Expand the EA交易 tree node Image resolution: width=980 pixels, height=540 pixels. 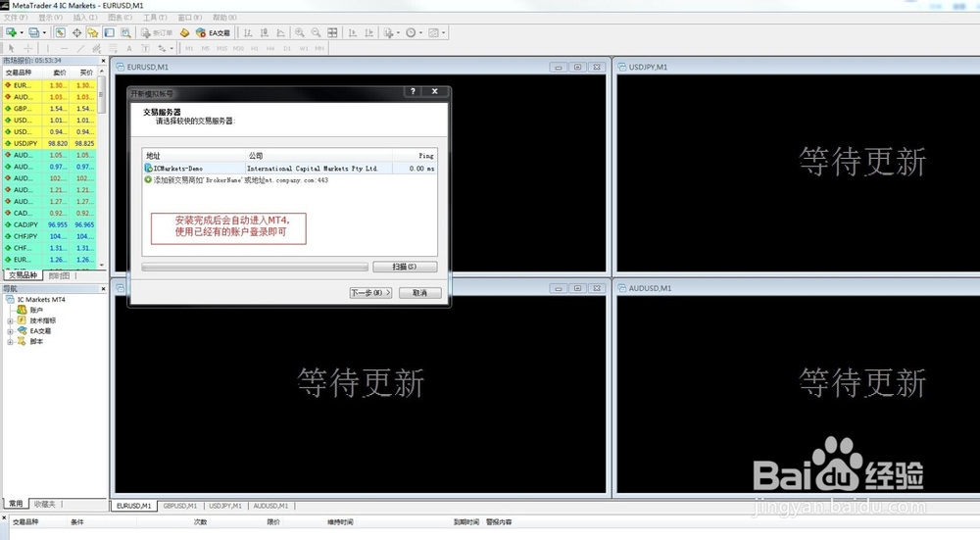point(10,331)
